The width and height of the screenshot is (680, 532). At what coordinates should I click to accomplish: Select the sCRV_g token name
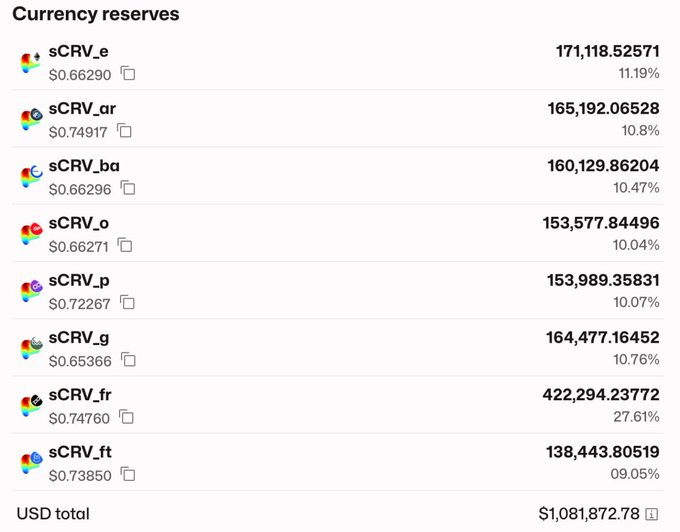click(79, 337)
